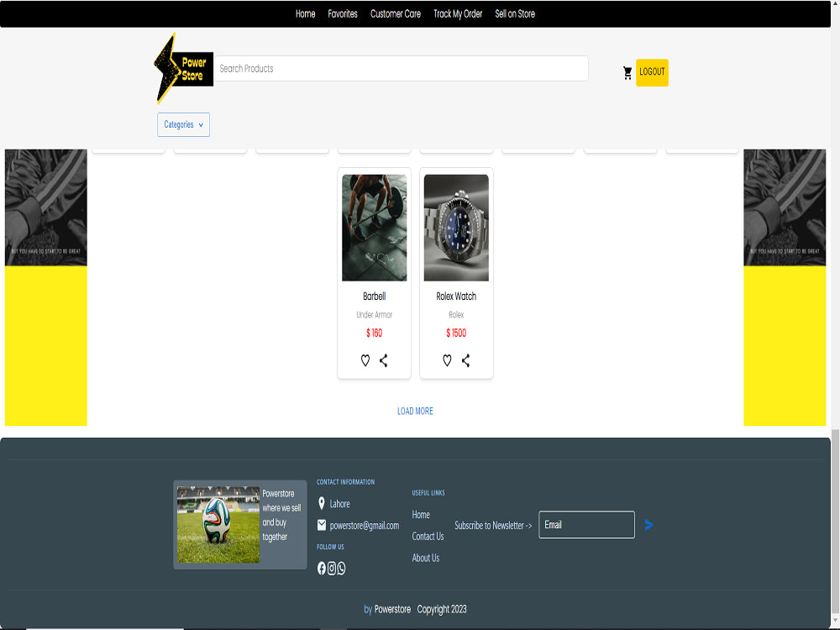Share the Rolex Watch product
The width and height of the screenshot is (840, 630).
tap(465, 360)
